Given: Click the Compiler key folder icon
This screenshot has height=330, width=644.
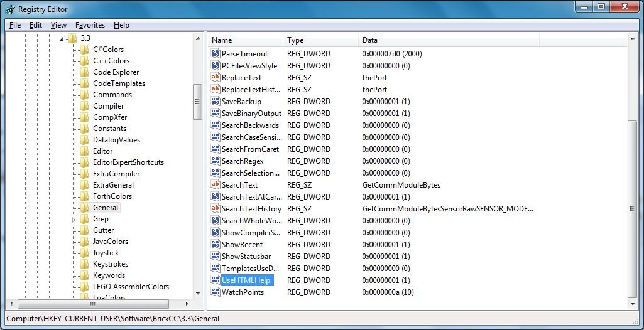Looking at the screenshot, I should (84, 106).
